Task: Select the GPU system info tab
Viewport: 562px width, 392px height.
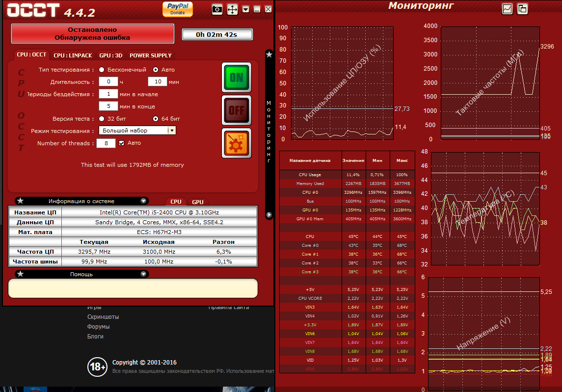Action: coord(197,202)
